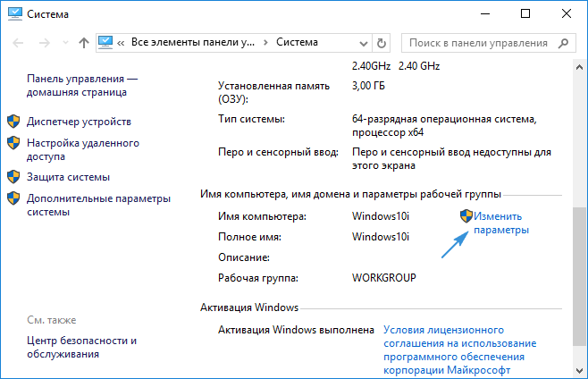Viewport: 588px width, 379px height.
Task: Click the Forward navigation arrow
Action: click(41, 43)
